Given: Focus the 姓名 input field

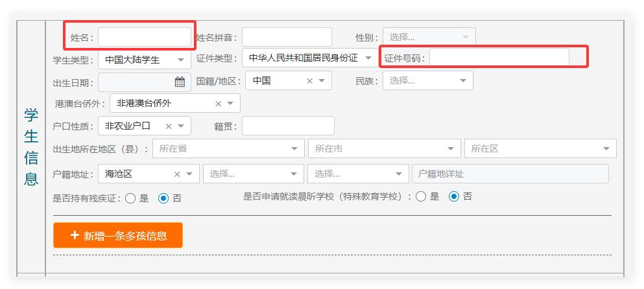Looking at the screenshot, I should tap(145, 37).
